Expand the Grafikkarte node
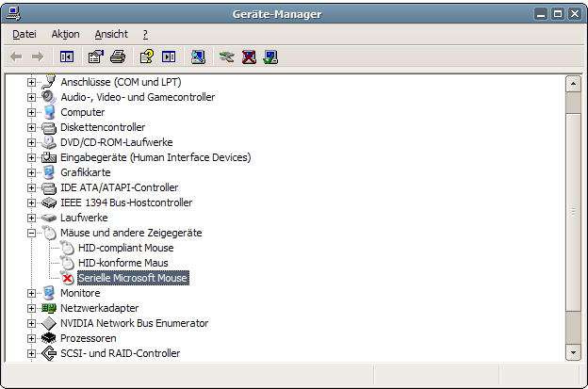Image resolution: width=588 pixels, height=389 pixels. pyautogui.click(x=31, y=172)
